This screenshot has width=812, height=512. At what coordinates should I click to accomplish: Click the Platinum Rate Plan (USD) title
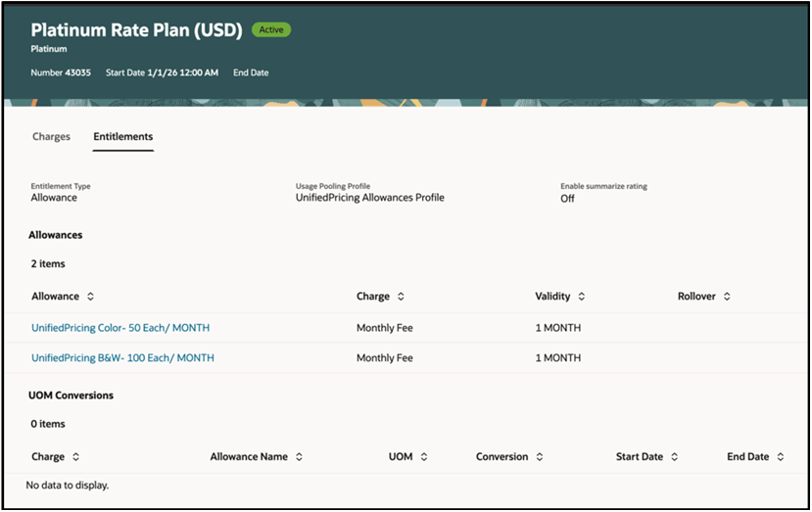[137, 30]
